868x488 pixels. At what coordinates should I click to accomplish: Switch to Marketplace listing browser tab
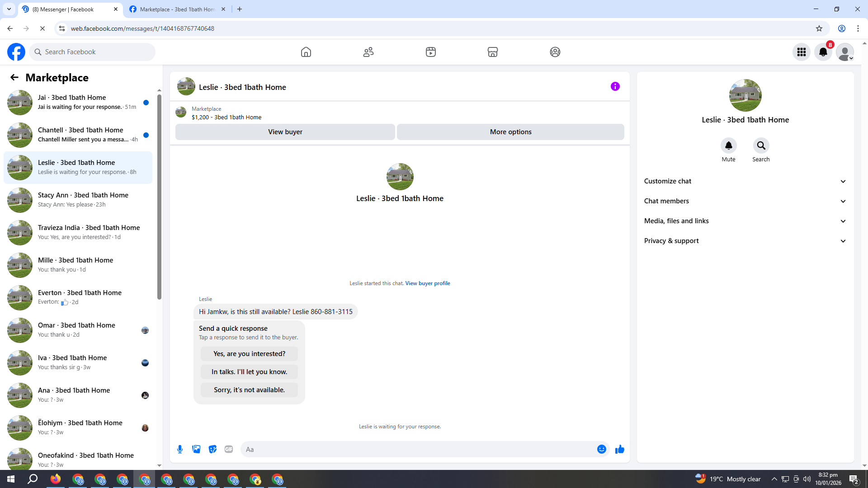point(176,9)
